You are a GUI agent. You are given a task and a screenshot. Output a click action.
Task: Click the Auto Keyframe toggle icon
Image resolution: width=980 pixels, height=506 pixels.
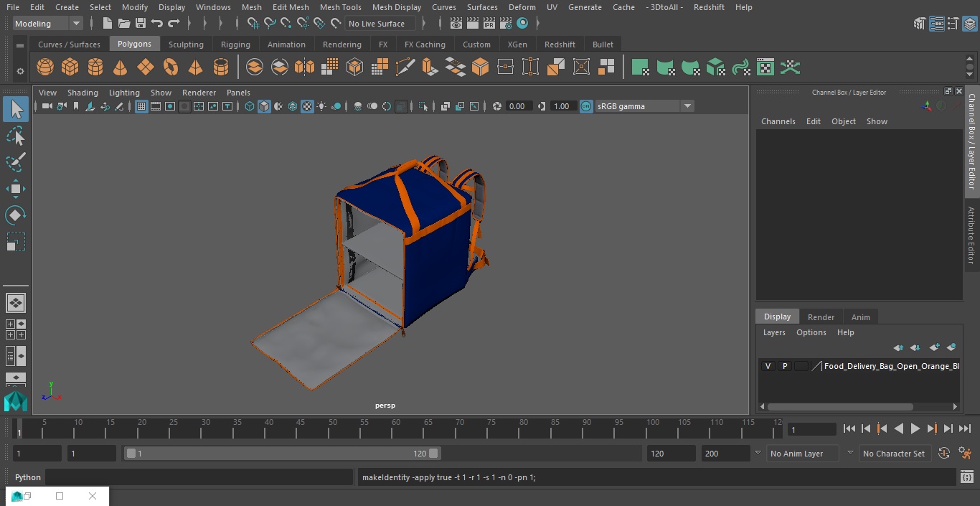pyautogui.click(x=944, y=454)
